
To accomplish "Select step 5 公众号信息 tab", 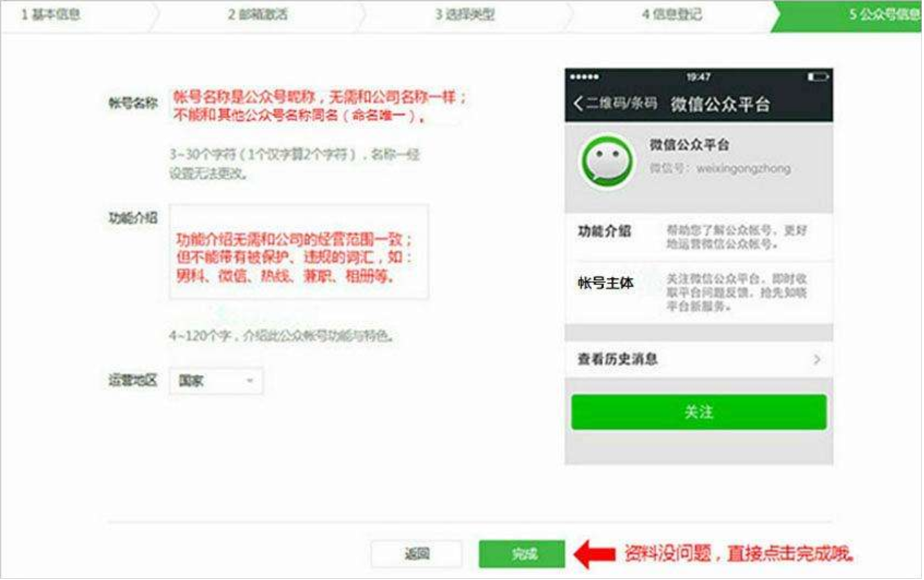I will tap(850, 15).
